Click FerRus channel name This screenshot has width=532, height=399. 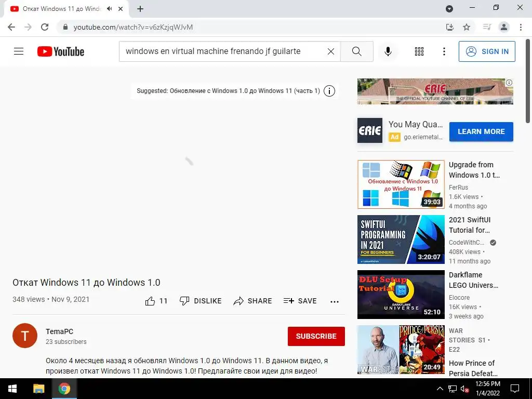[x=458, y=187]
